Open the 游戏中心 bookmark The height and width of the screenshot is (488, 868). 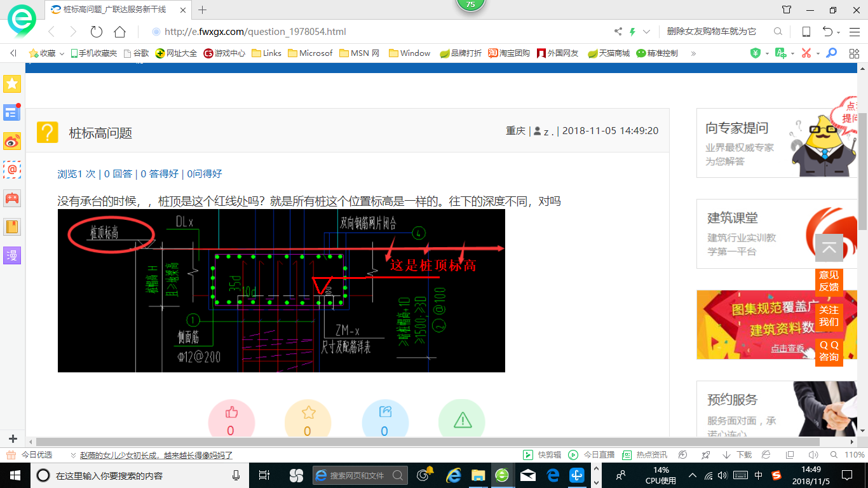pyautogui.click(x=224, y=53)
